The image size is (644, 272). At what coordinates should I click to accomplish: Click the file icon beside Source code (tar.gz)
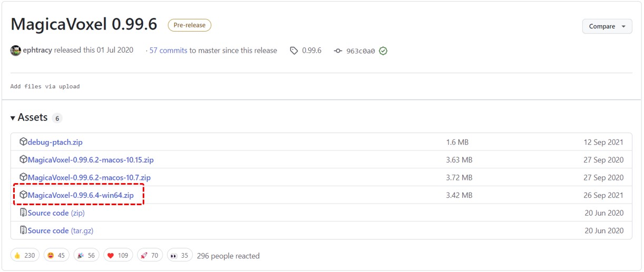click(23, 230)
